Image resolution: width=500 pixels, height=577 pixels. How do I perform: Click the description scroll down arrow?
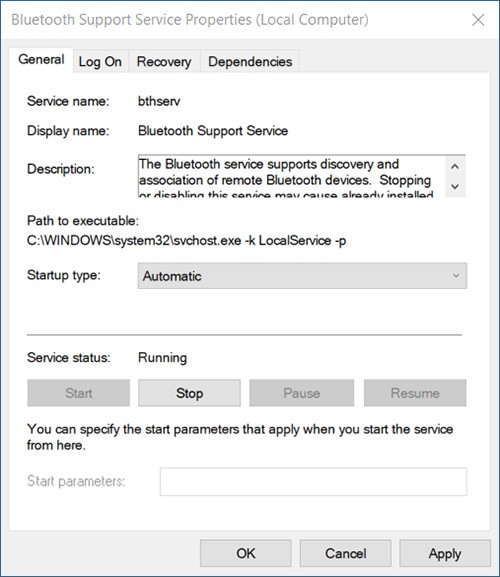[455, 187]
